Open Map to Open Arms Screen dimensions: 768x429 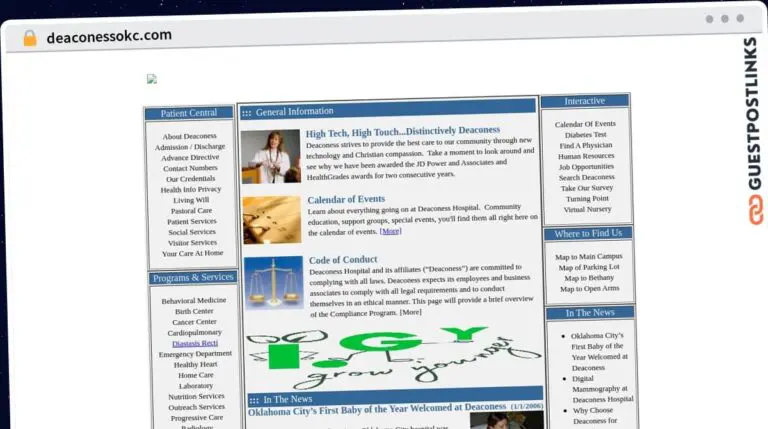(590, 289)
